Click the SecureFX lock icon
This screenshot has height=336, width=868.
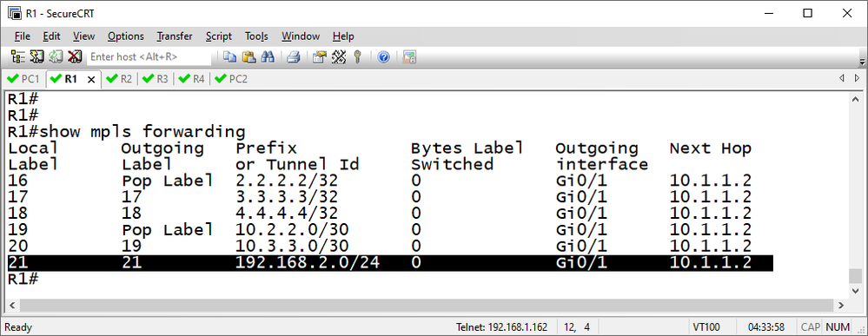409,56
